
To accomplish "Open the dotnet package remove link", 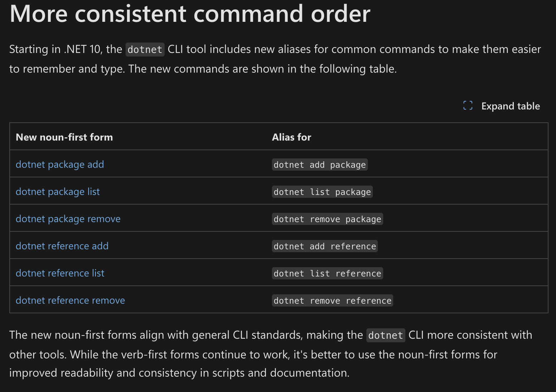I will tap(68, 219).
